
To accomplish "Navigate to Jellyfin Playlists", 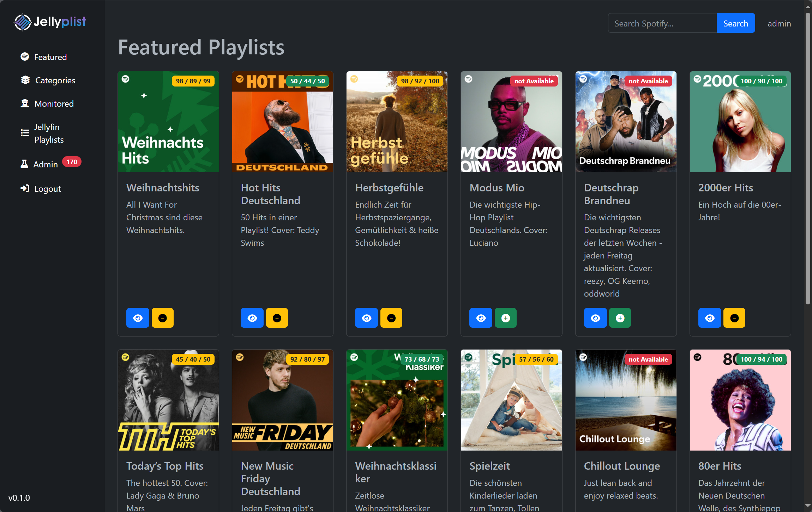I will pos(49,133).
